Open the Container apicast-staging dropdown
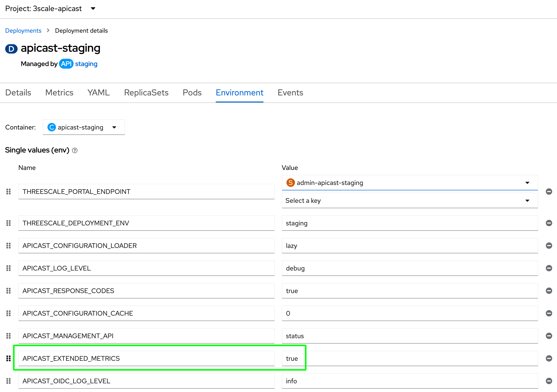Image resolution: width=557 pixels, height=392 pixels. [x=83, y=127]
